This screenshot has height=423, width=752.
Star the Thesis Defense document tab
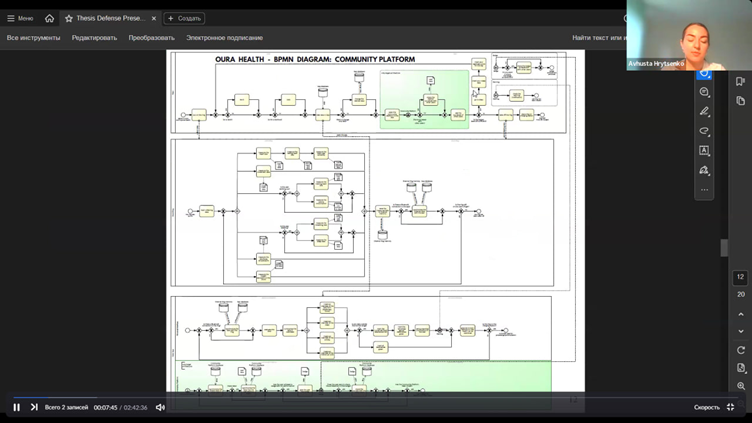(x=69, y=18)
